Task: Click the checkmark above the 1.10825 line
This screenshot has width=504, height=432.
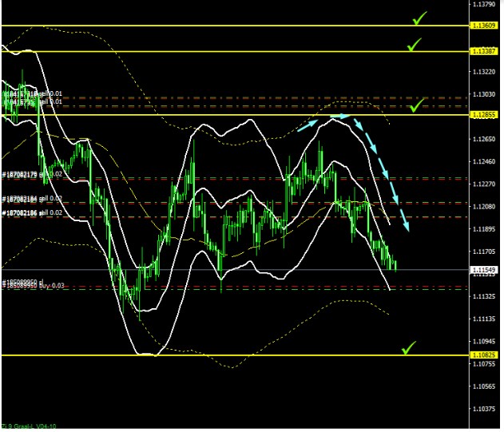Action: (409, 347)
